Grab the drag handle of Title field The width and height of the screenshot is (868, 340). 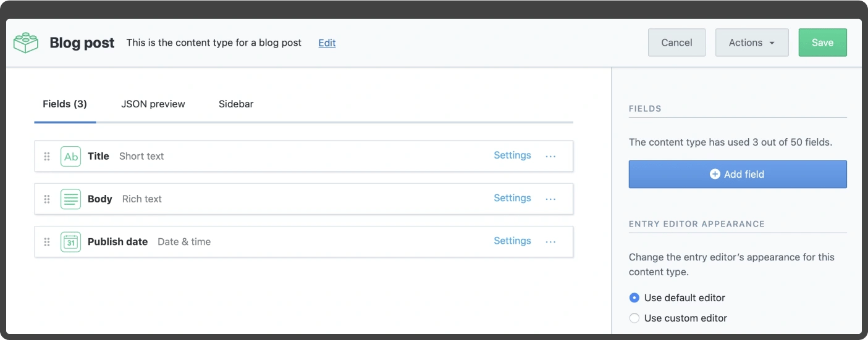pos(47,156)
